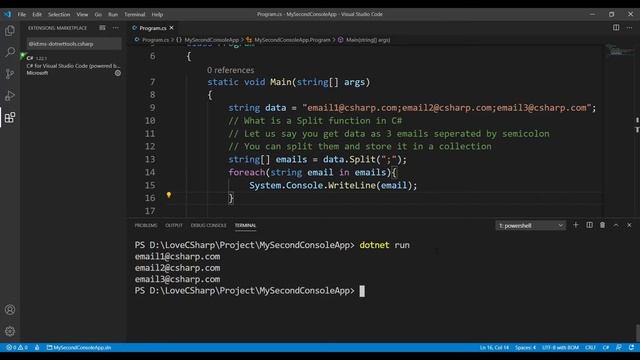Screen dimensions: 640x360
Task: Open the Manage gear in activity bar
Action: (x=10, y=331)
